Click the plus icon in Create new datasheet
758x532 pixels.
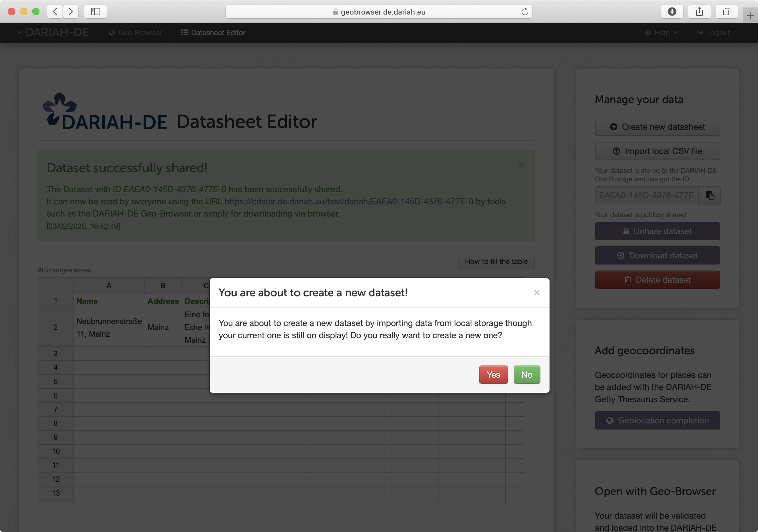613,127
